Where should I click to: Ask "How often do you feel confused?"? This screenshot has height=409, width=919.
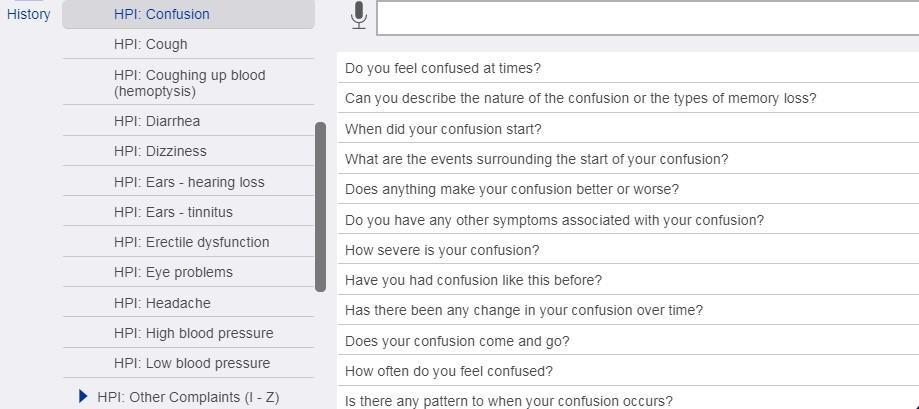tap(449, 371)
